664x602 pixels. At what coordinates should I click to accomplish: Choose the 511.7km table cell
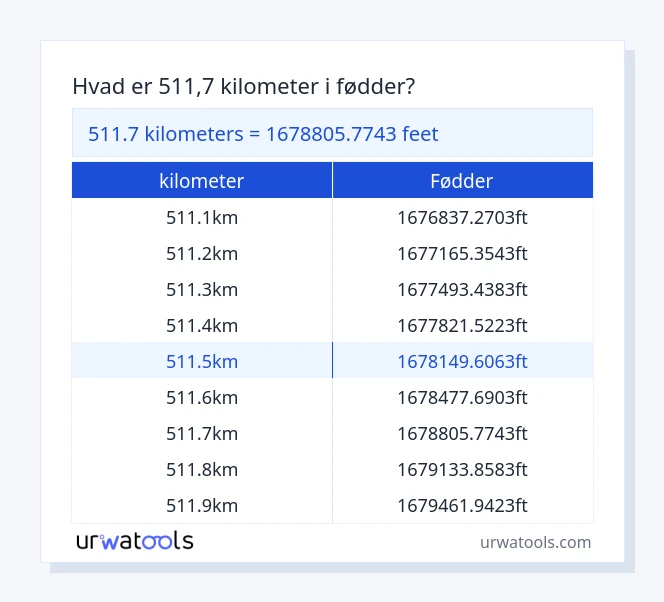coord(202,433)
